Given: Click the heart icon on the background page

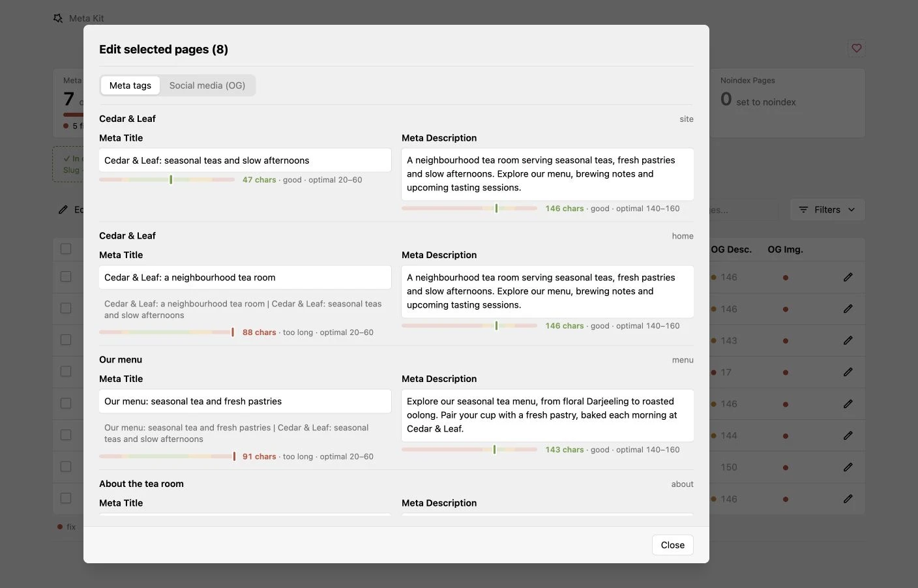Looking at the screenshot, I should pyautogui.click(x=857, y=48).
